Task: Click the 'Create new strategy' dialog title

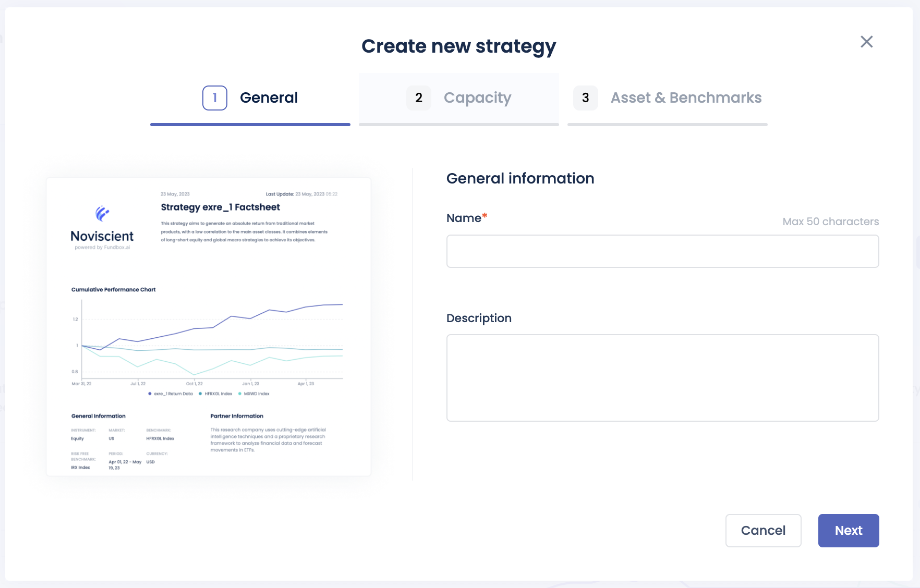Action: pyautogui.click(x=459, y=46)
